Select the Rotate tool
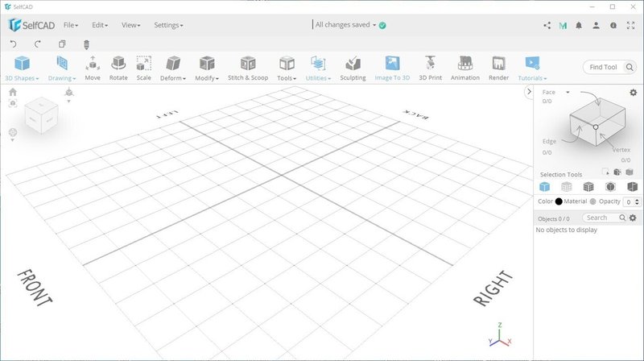The width and height of the screenshot is (644, 361). [118, 68]
